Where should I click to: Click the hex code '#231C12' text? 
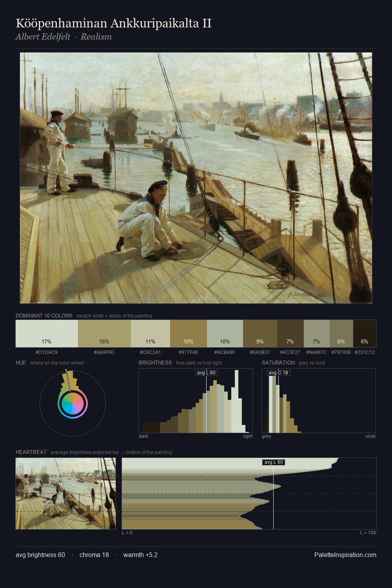(x=365, y=352)
